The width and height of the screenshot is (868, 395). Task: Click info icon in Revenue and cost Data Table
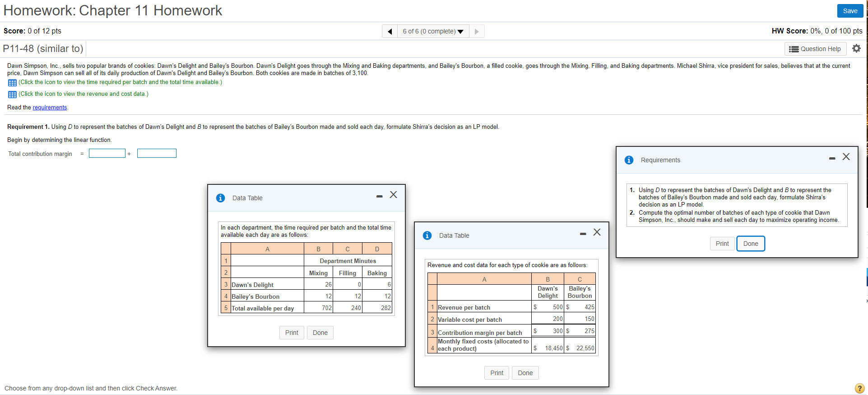coord(427,235)
